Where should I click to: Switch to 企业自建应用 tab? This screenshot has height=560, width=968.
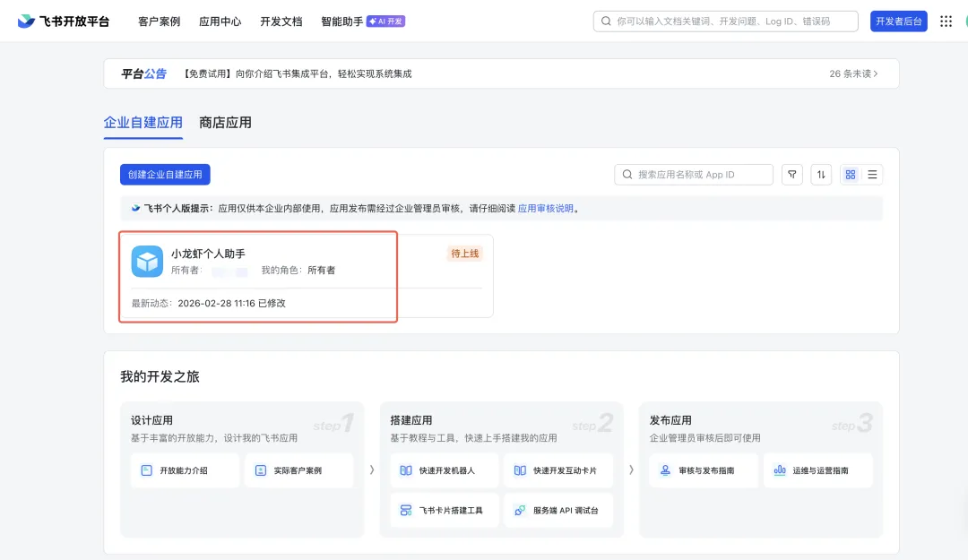143,122
